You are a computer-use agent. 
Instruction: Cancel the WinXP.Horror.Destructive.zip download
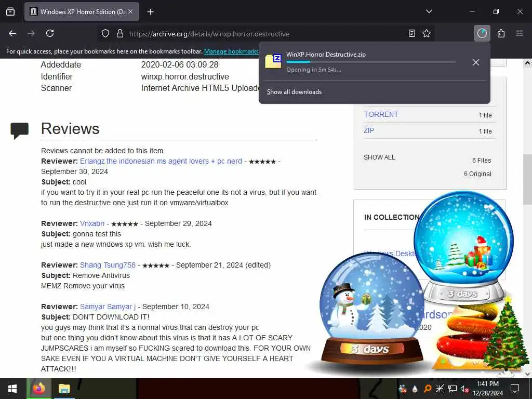[476, 62]
